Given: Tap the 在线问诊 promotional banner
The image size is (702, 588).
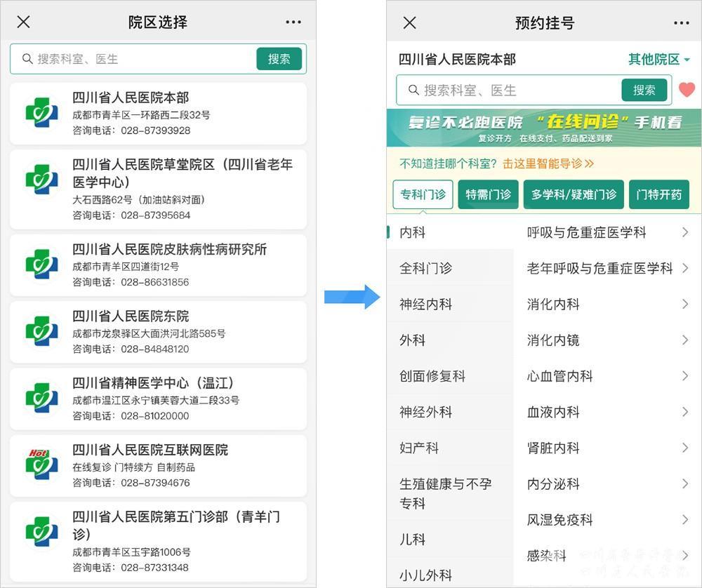Looking at the screenshot, I should tap(544, 128).
